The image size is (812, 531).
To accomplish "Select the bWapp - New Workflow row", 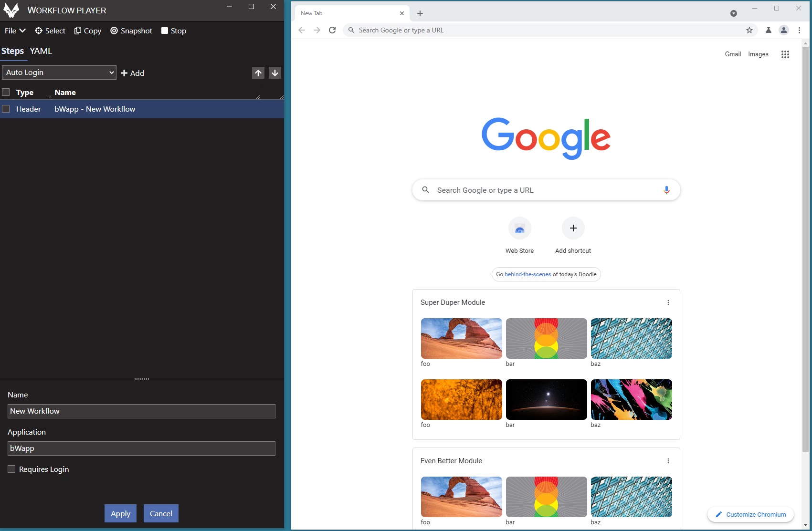I will pyautogui.click(x=142, y=109).
